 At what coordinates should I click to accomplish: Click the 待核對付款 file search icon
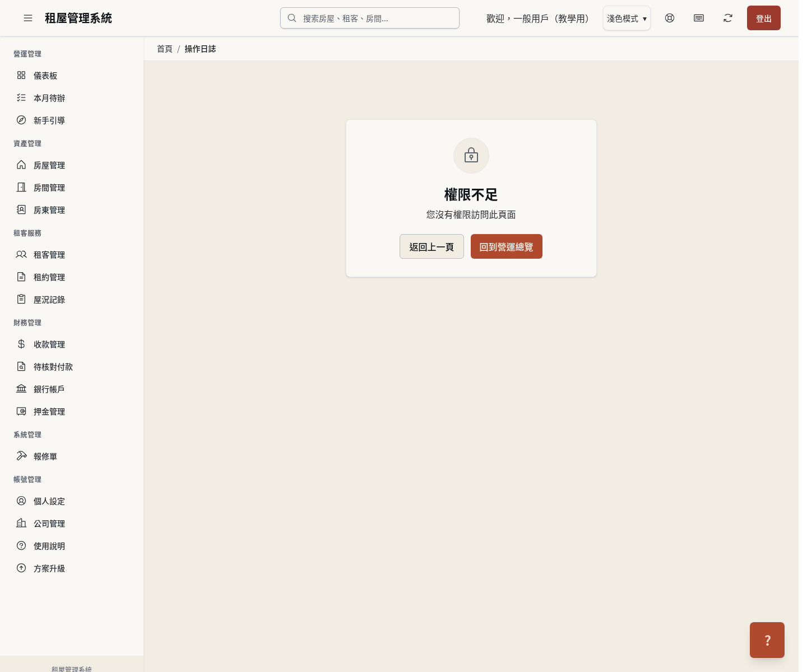pos(21,366)
